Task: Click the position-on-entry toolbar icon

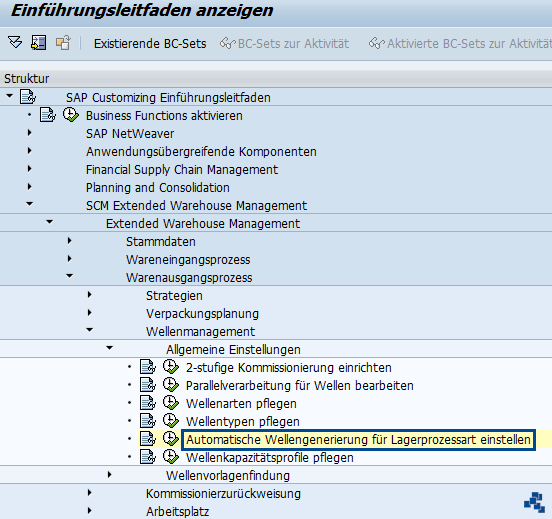Action: pyautogui.click(x=39, y=43)
